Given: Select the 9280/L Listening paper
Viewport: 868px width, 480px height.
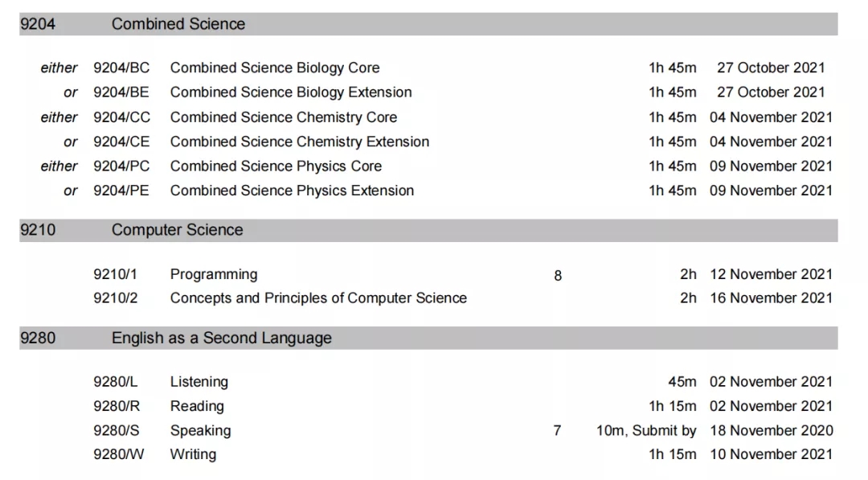Looking at the screenshot, I should [436, 382].
